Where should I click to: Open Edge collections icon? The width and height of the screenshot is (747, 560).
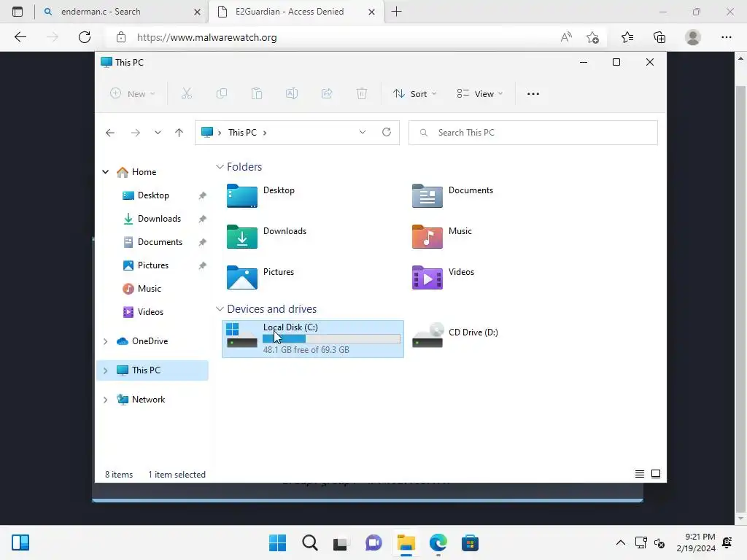[x=659, y=37]
